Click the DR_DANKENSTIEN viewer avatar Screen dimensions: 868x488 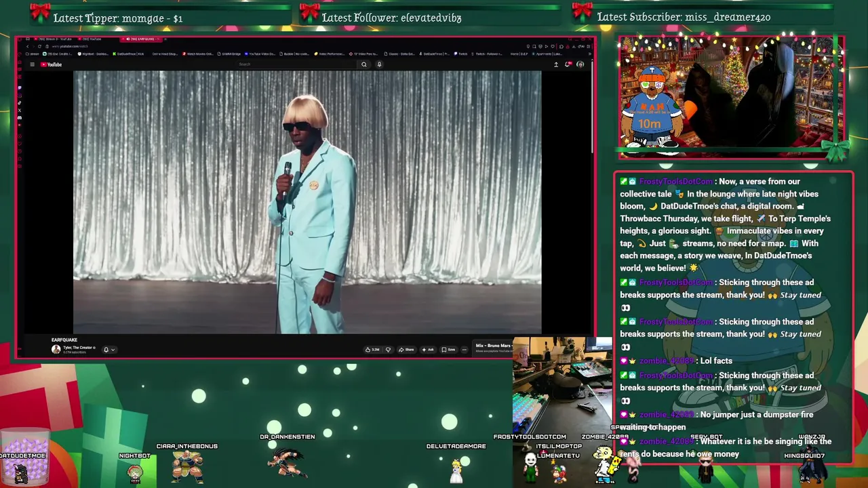click(x=288, y=462)
